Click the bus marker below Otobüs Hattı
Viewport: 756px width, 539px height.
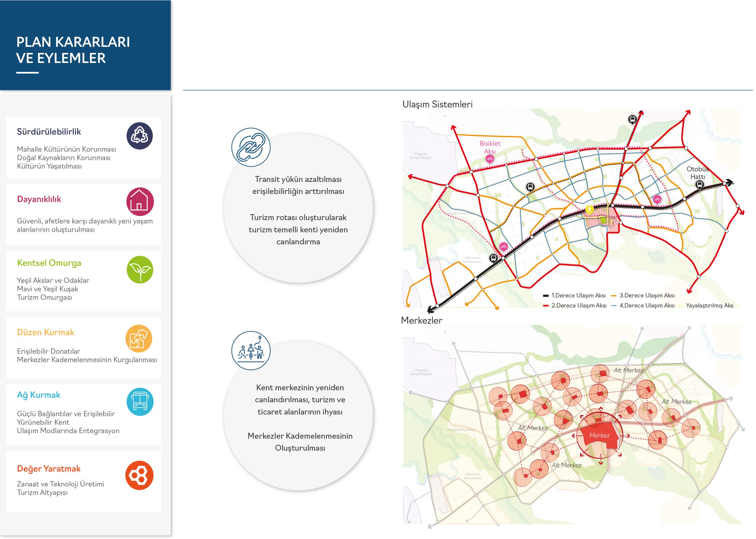(700, 185)
